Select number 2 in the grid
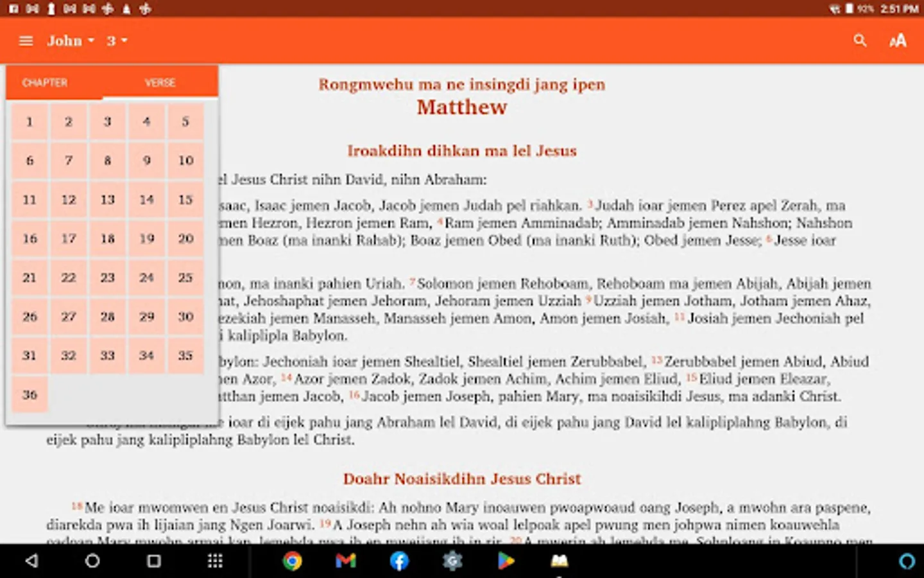The width and height of the screenshot is (924, 578). tap(69, 121)
